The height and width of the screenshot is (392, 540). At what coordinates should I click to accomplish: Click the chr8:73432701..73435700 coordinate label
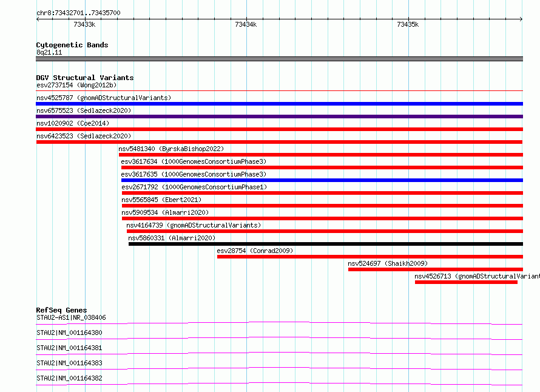point(78,13)
